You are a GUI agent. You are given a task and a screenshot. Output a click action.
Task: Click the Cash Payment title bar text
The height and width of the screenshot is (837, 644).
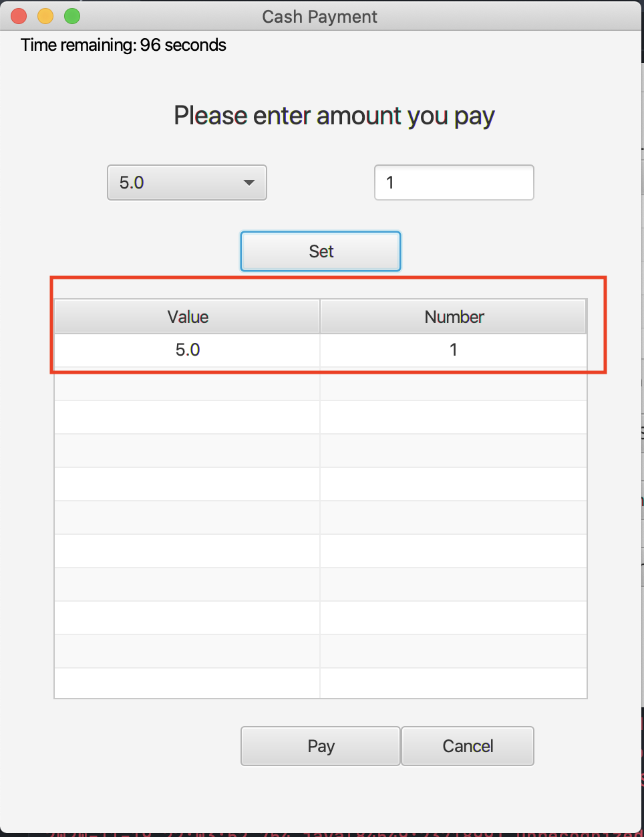point(319,17)
